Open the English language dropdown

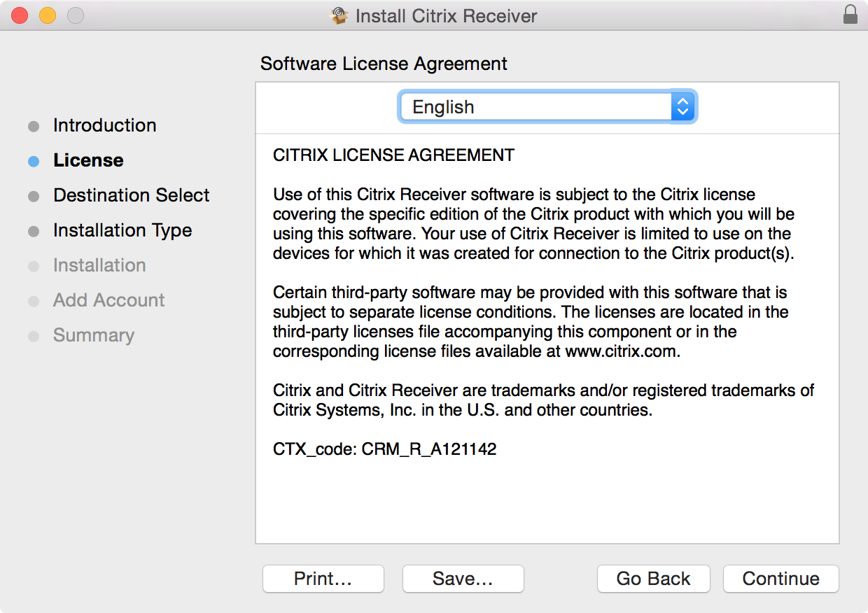coord(547,107)
